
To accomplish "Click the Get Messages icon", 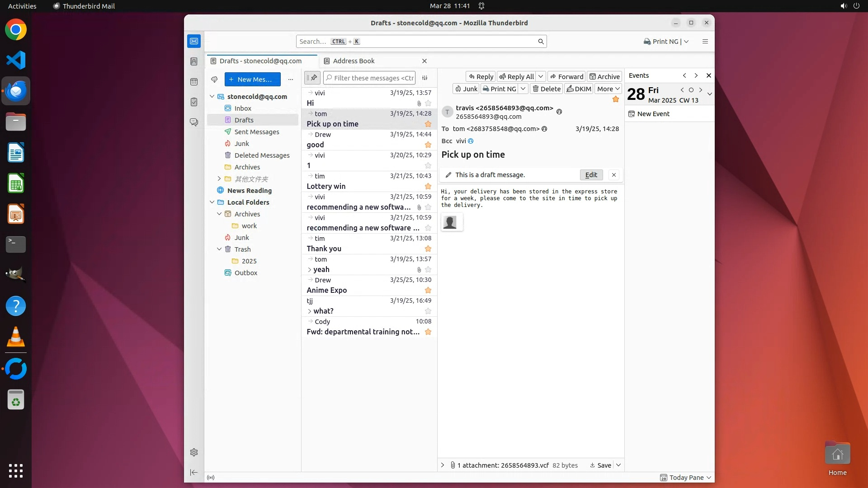I will (x=214, y=80).
